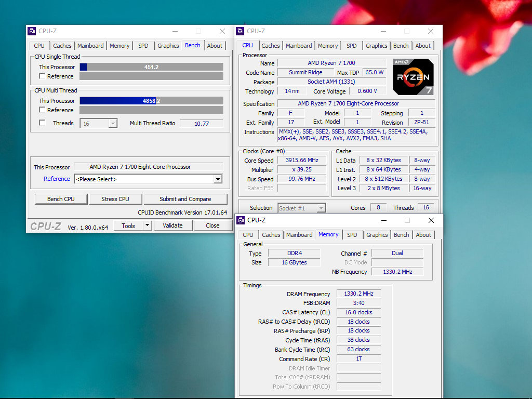The width and height of the screenshot is (532, 399).
Task: Click the DRAM Frequency value 1330.2 MHz
Action: (358, 294)
